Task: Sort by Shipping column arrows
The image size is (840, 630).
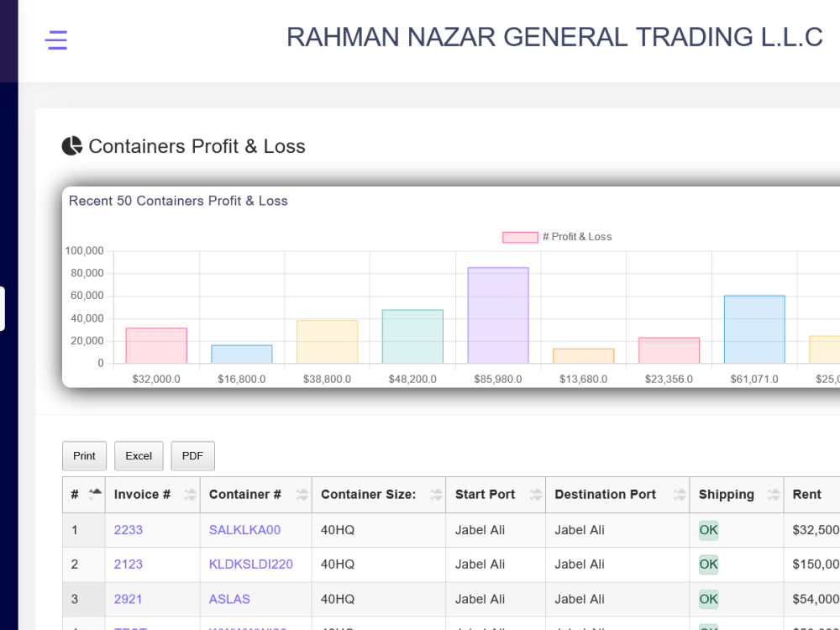Action: tap(774, 495)
